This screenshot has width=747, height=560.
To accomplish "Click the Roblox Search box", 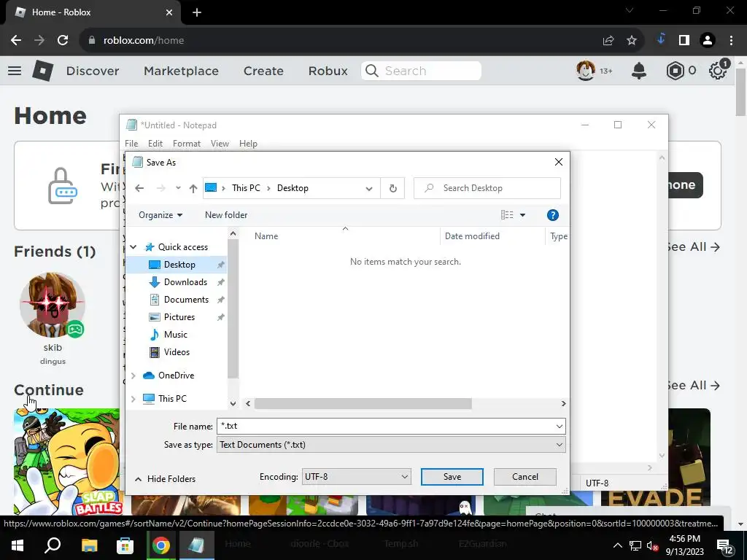I will tap(421, 71).
